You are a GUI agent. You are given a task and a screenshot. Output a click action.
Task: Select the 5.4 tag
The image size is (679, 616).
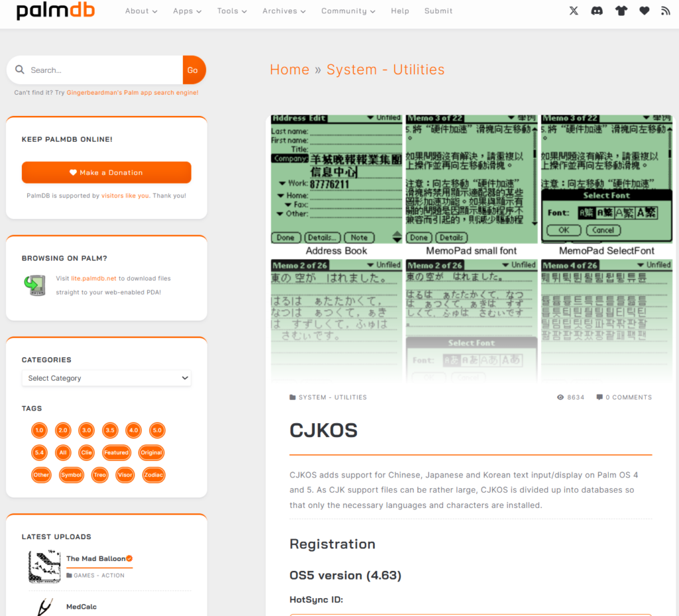tap(39, 452)
